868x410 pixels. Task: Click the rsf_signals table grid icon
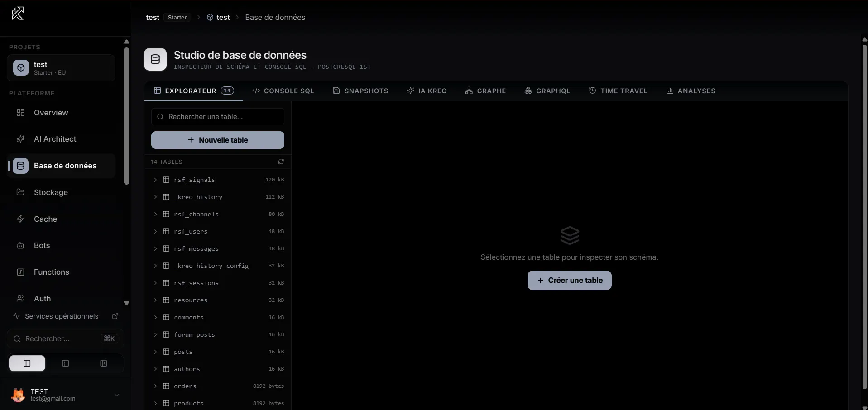166,180
